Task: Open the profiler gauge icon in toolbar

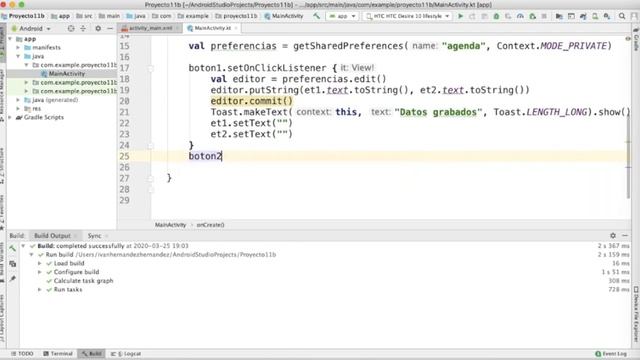Action: pos(520,16)
